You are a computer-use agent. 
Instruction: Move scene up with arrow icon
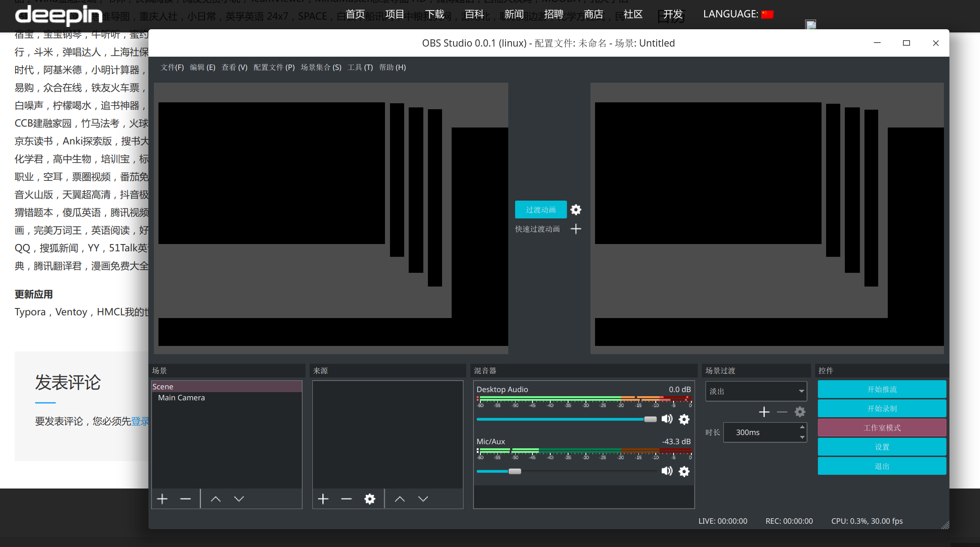coord(216,499)
